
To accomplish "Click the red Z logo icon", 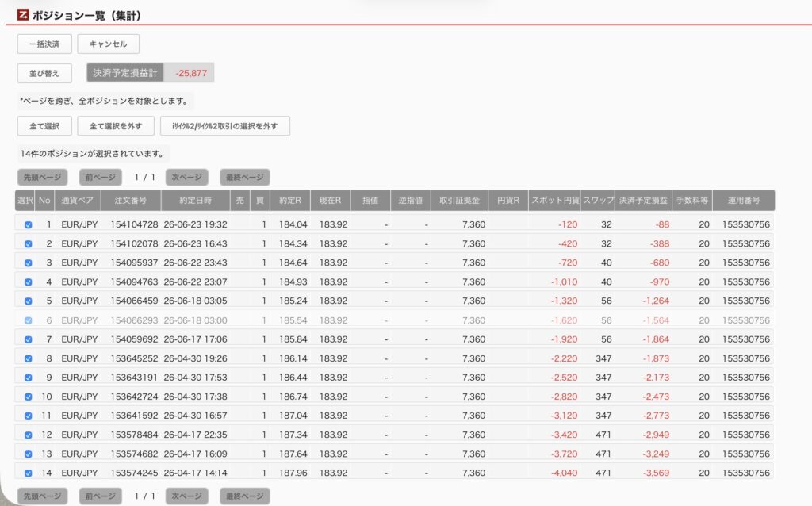I will coord(23,15).
